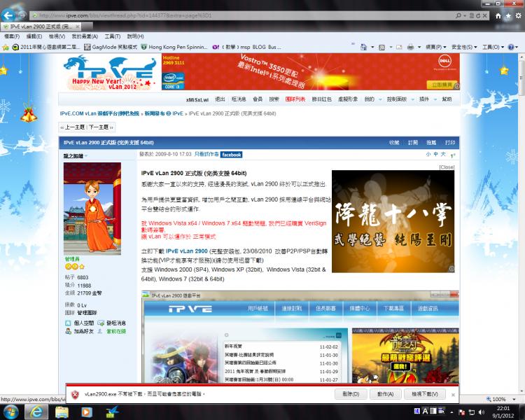Click 刪除(D) button in download bar
Screen dimensions: 525x420
coord(351,394)
